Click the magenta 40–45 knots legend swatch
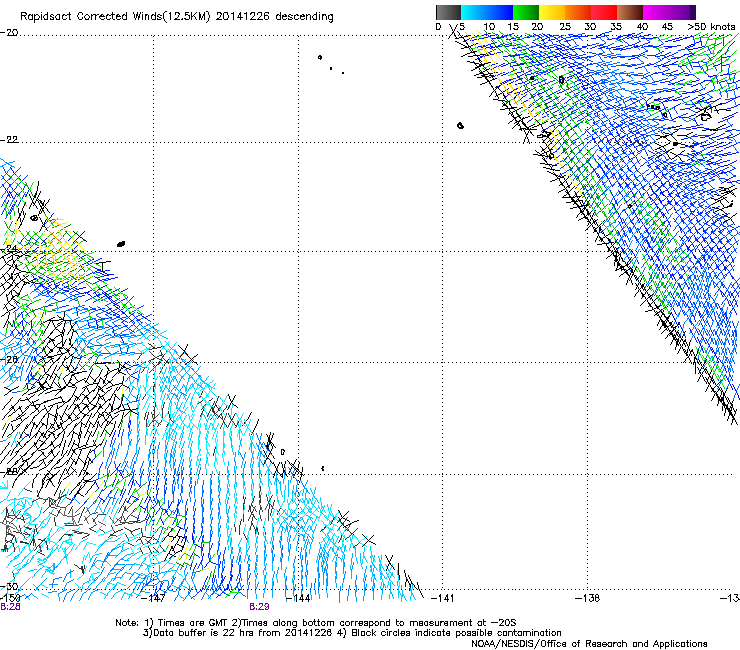The image size is (740, 650). [x=656, y=12]
